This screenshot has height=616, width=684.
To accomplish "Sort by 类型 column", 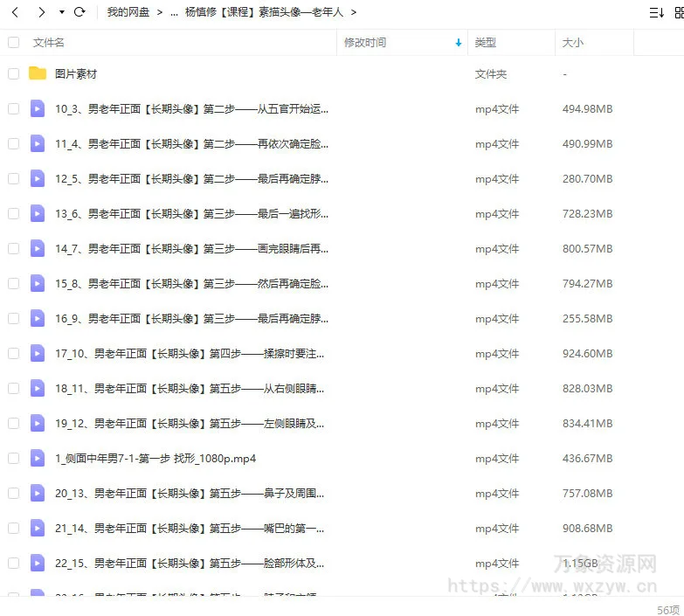I will (x=485, y=42).
